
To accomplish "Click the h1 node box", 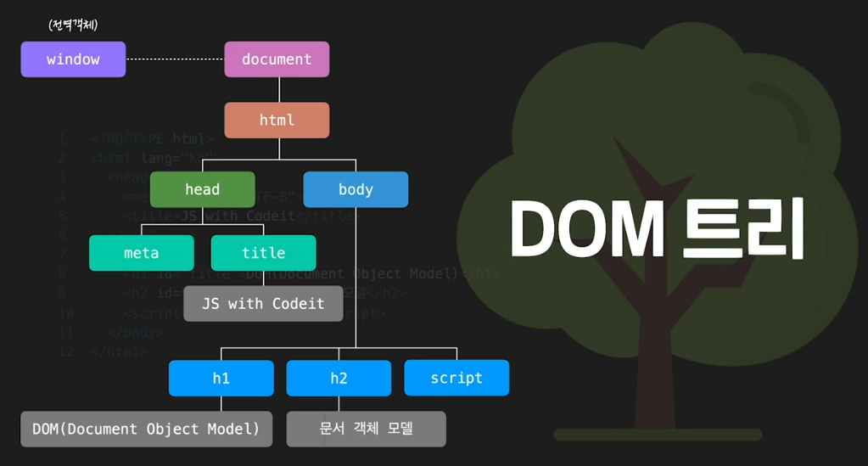I will (221, 379).
